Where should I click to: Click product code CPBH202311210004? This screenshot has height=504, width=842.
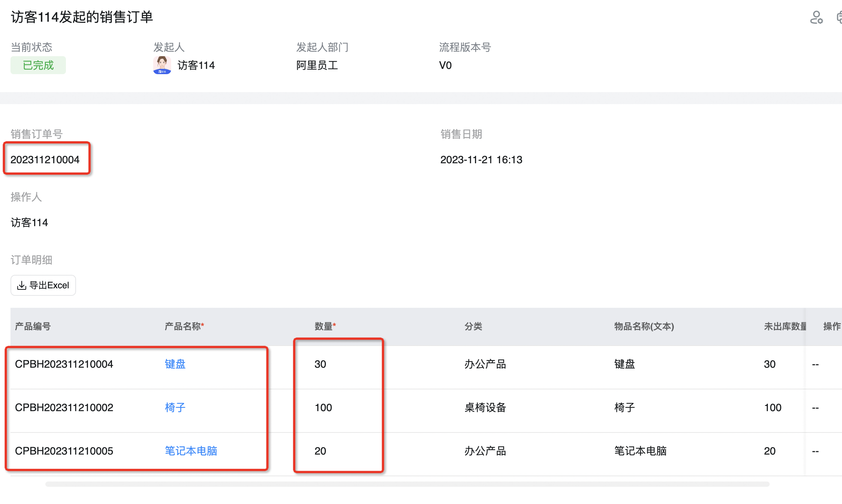[x=64, y=364]
